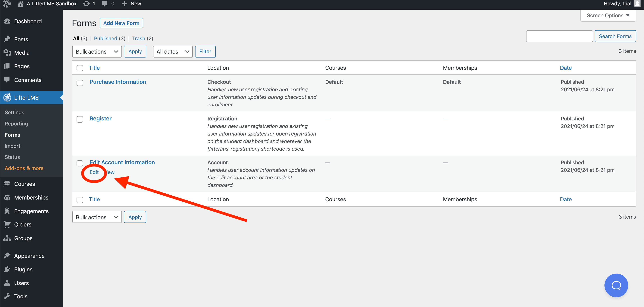The height and width of the screenshot is (307, 644).
Task: Open the Register form link
Action: coord(100,118)
